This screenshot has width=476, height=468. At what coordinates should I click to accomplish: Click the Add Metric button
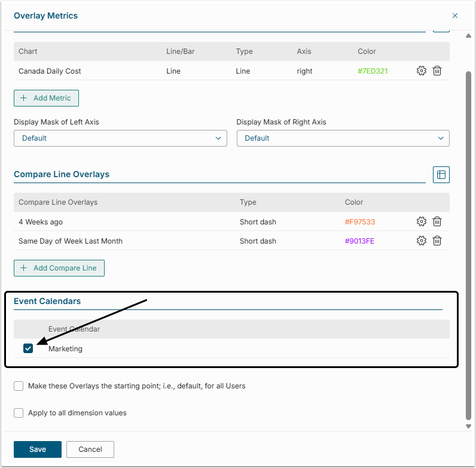coord(46,98)
